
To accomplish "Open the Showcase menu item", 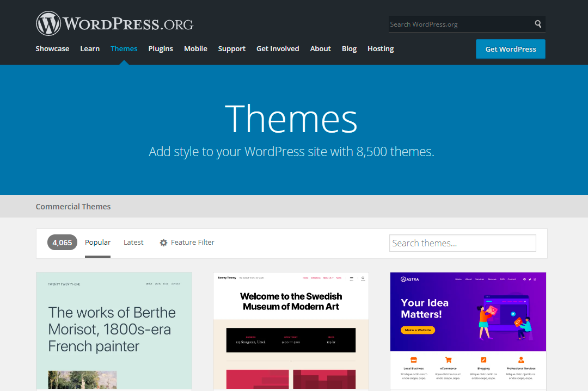I will pyautogui.click(x=52, y=48).
